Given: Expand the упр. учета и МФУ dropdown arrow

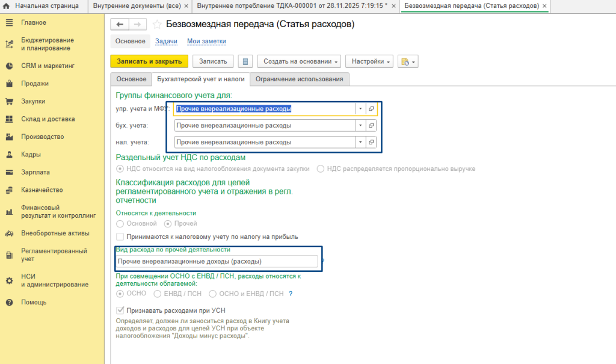Looking at the screenshot, I should tap(360, 109).
